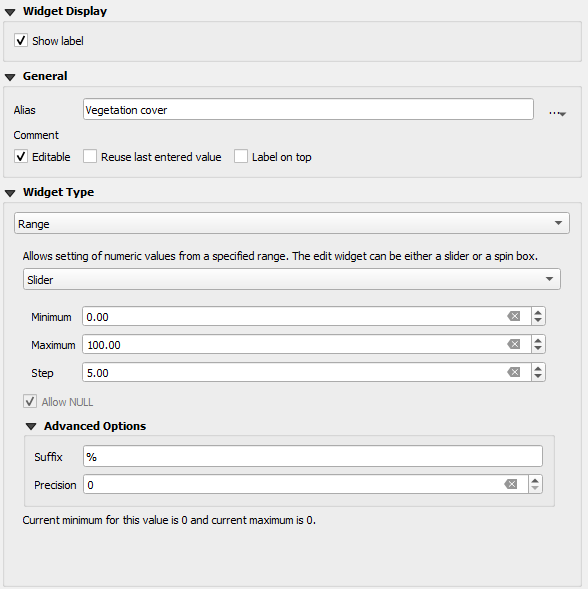
Task: Click the Suffix field containing %
Action: coord(313,456)
